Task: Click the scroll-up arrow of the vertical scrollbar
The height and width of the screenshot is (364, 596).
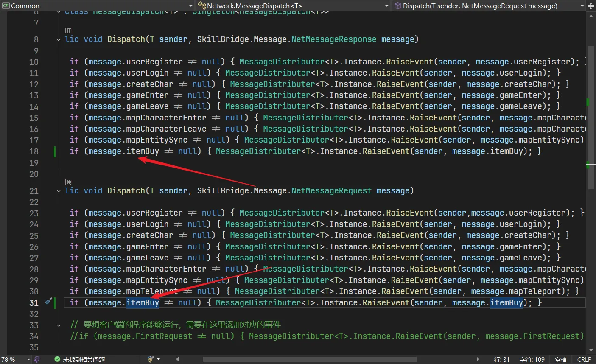Action: (591, 17)
